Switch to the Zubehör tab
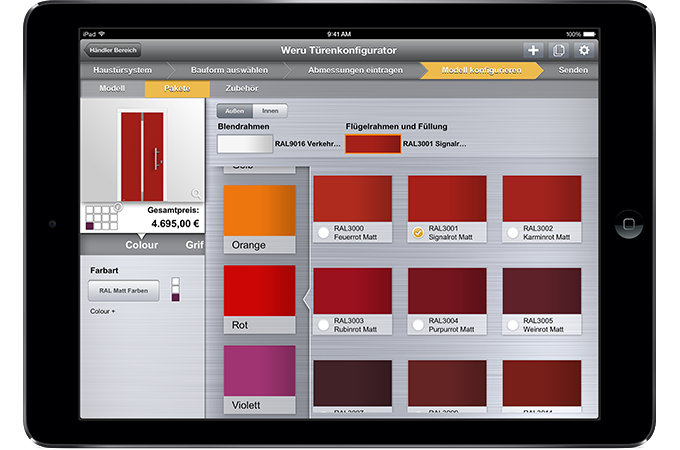680x450 pixels. tap(242, 88)
